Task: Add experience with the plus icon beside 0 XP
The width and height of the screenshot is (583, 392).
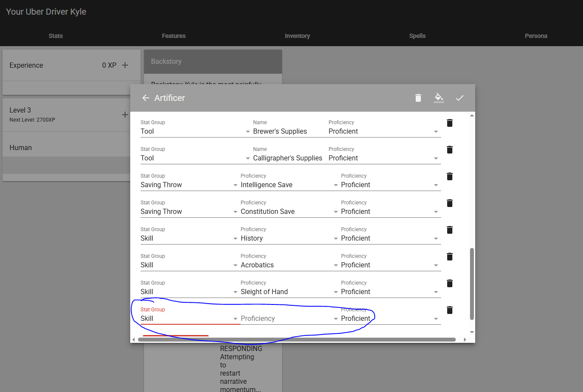Action: 125,65
